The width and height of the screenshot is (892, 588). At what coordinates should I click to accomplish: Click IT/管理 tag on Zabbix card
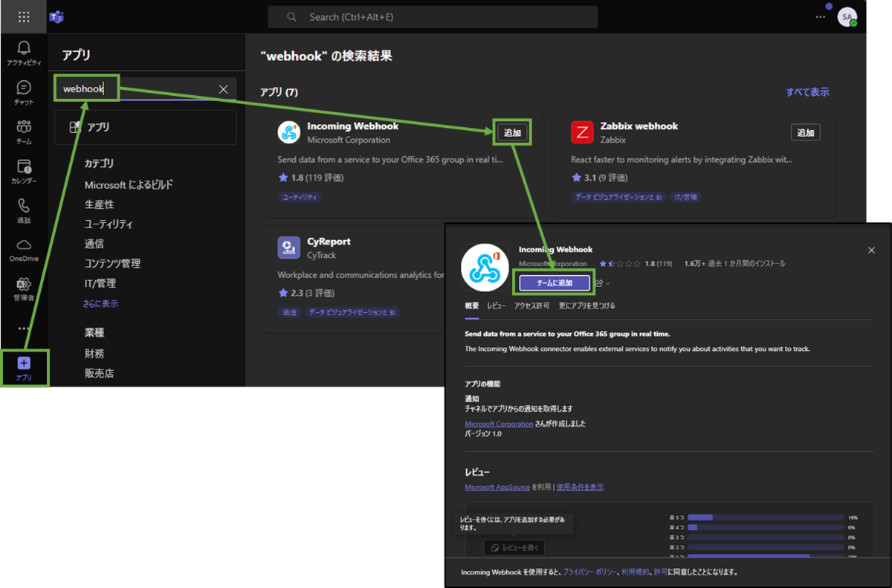tap(686, 197)
